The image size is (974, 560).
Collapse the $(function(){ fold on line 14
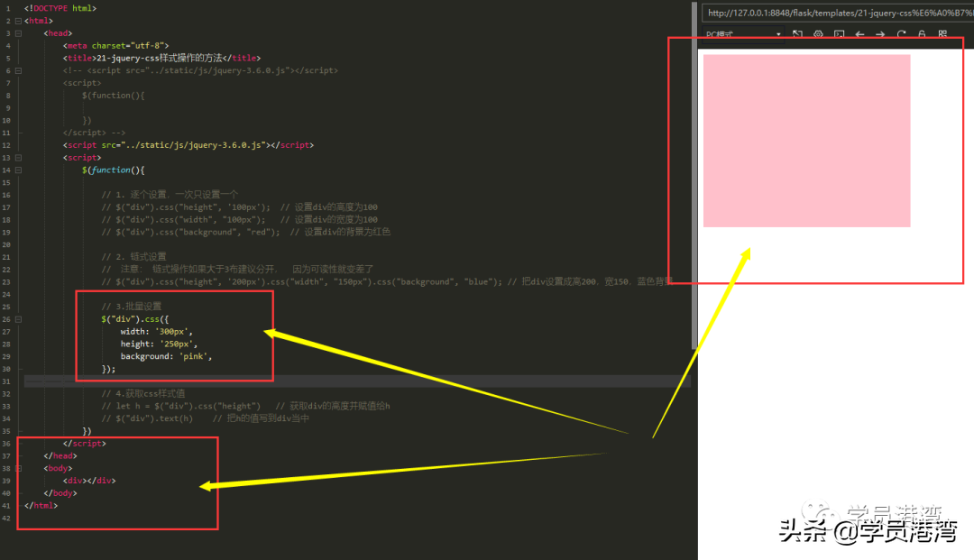tap(19, 170)
